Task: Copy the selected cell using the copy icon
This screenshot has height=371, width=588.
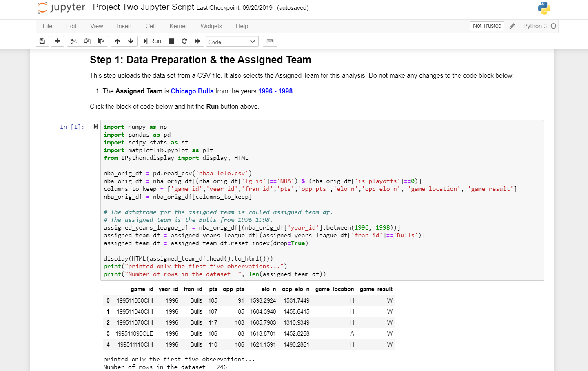Action: coord(87,41)
